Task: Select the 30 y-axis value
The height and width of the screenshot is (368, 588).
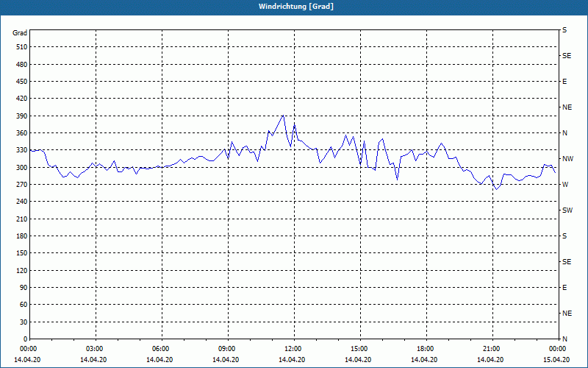Action: pyautogui.click(x=24, y=322)
